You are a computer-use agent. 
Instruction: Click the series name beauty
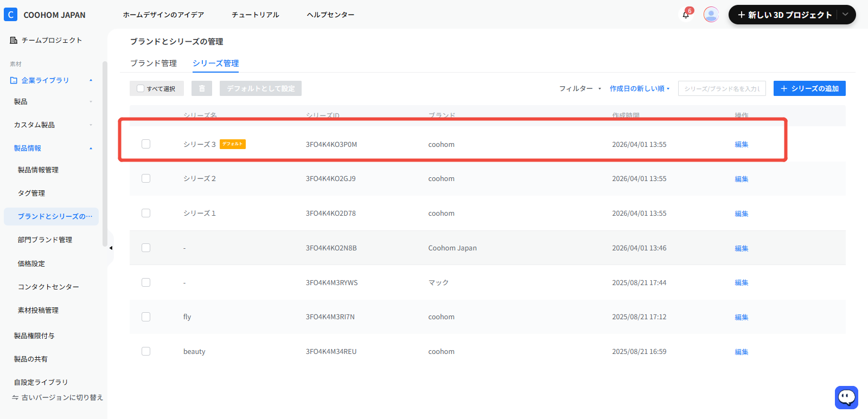click(194, 351)
